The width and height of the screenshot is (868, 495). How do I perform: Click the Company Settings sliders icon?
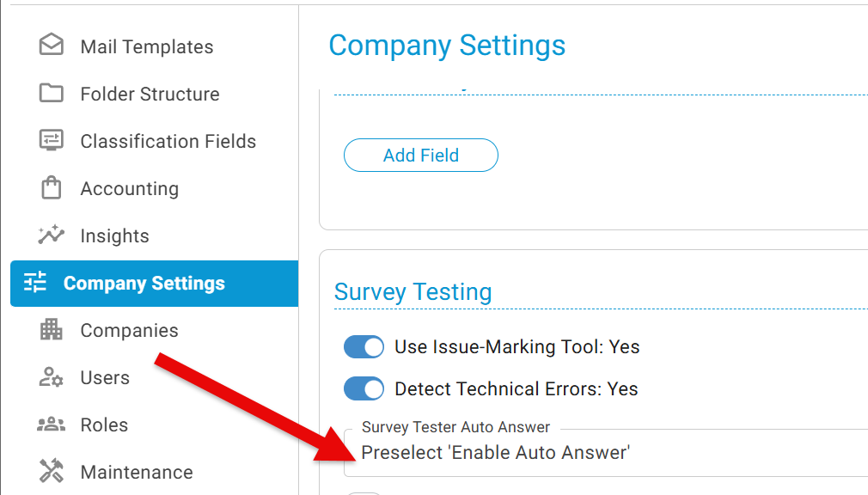35,283
